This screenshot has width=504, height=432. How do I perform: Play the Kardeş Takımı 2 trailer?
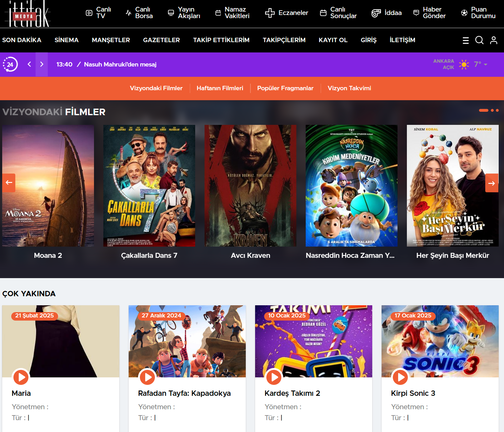pos(274,377)
